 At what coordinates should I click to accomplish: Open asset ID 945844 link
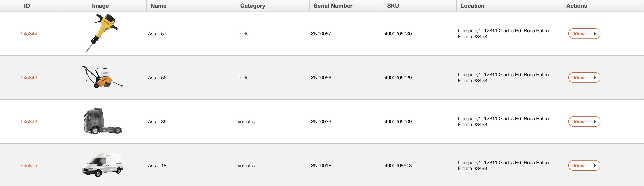pos(29,34)
